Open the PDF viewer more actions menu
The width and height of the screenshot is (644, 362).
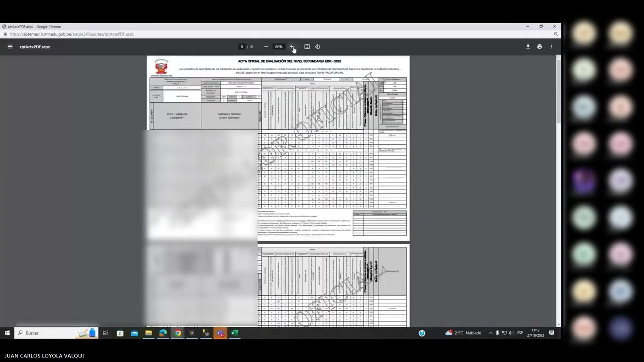pos(551,47)
